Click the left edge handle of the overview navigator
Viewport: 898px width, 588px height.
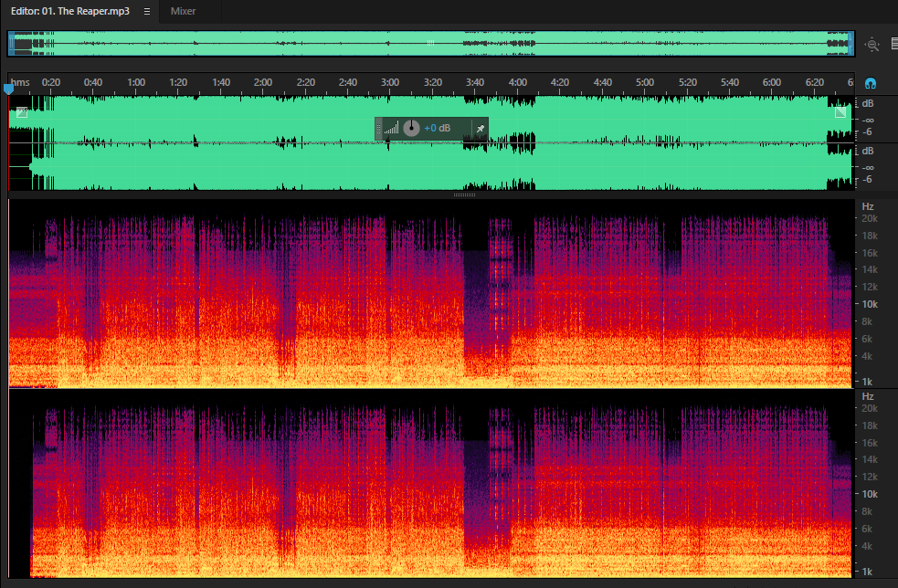[x=11, y=44]
